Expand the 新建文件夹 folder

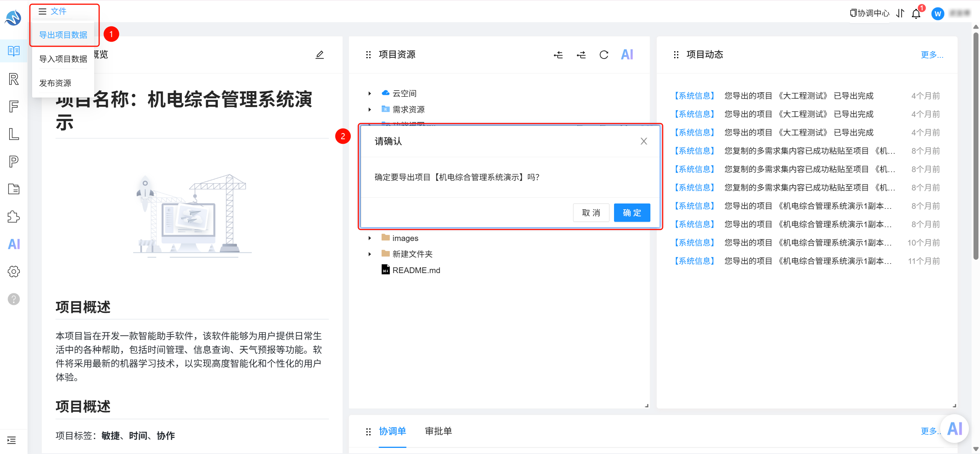click(x=370, y=254)
